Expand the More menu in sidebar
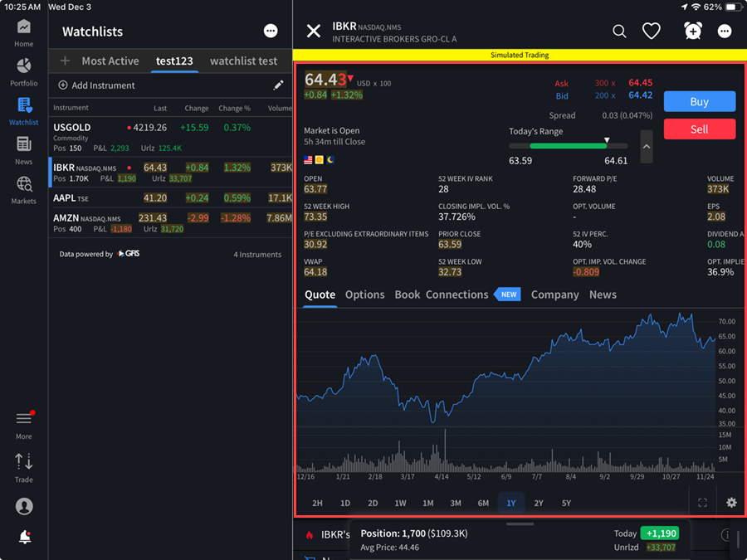This screenshot has height=560, width=747. point(23,423)
